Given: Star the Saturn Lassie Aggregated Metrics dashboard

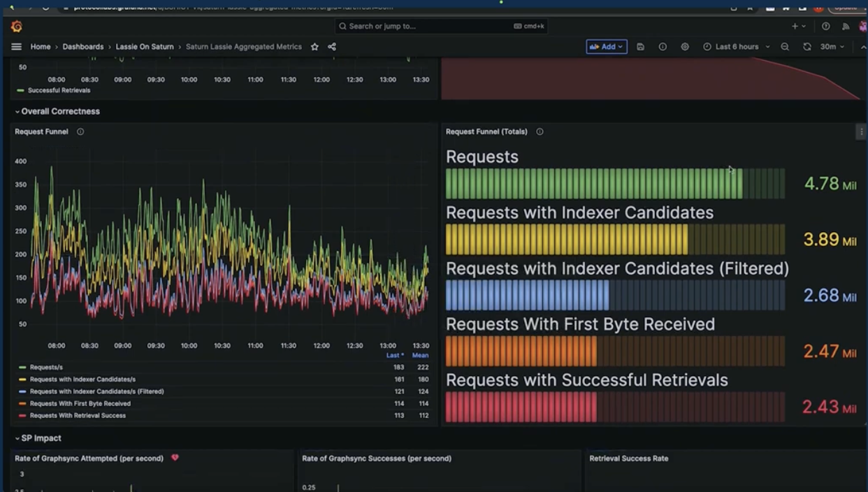Looking at the screenshot, I should pyautogui.click(x=314, y=47).
